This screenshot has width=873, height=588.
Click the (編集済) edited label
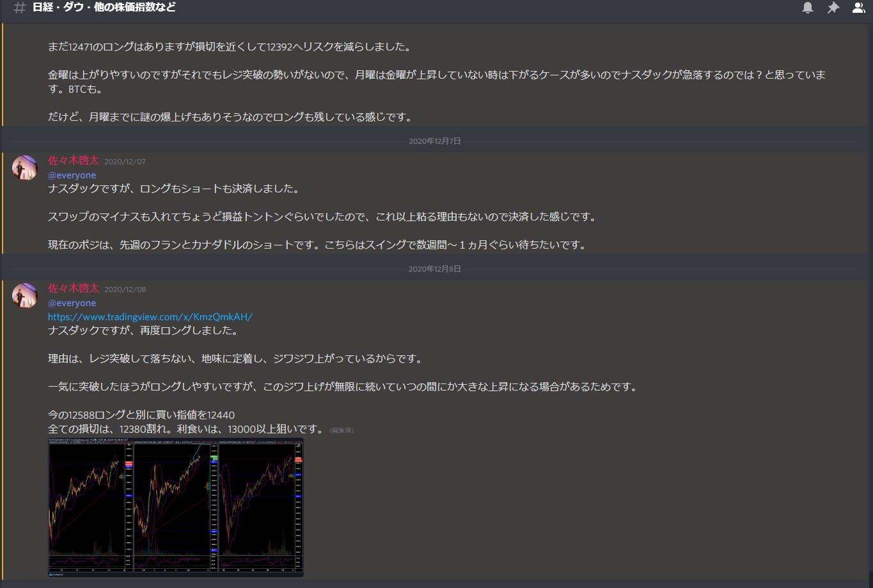click(341, 430)
